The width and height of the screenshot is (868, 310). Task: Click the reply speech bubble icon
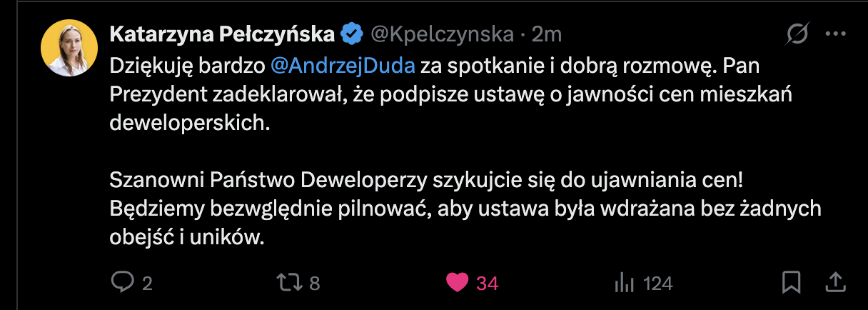tap(123, 283)
